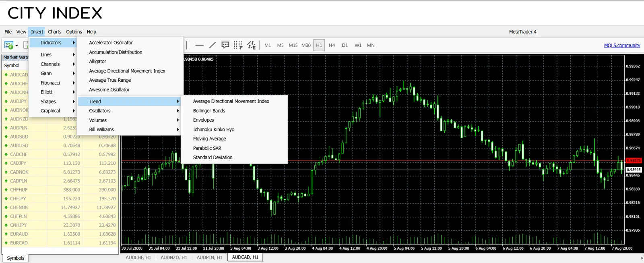Select Envelopes from Trend submenu

(234, 120)
